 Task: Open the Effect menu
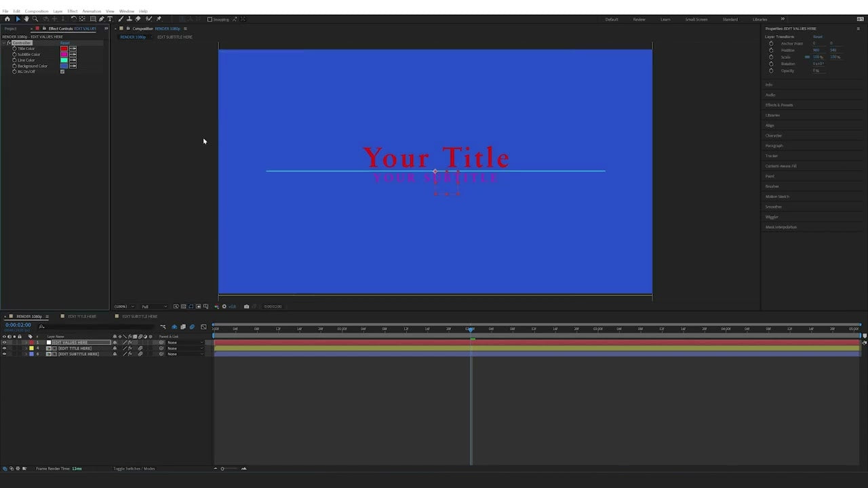(x=73, y=11)
